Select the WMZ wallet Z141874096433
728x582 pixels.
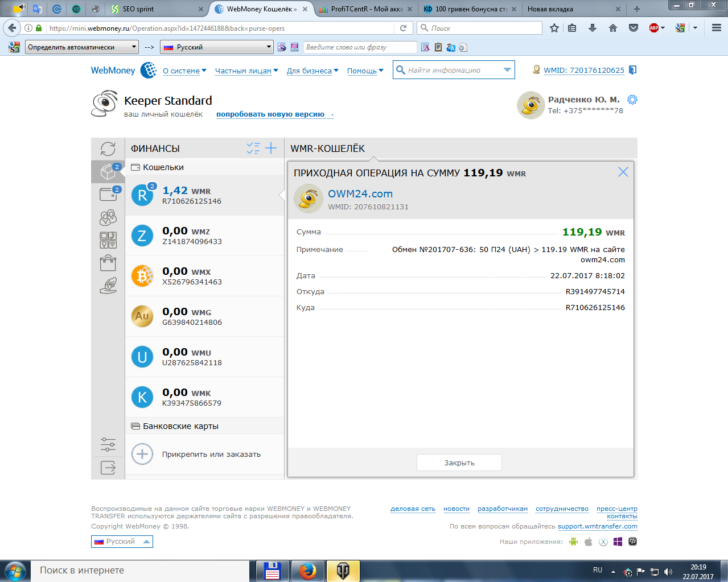click(x=204, y=236)
